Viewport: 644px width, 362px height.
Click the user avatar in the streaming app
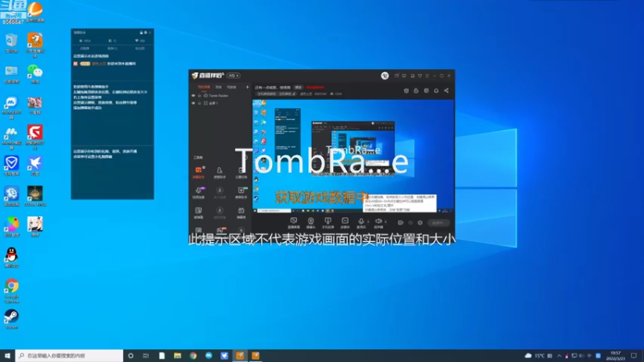[x=385, y=76]
